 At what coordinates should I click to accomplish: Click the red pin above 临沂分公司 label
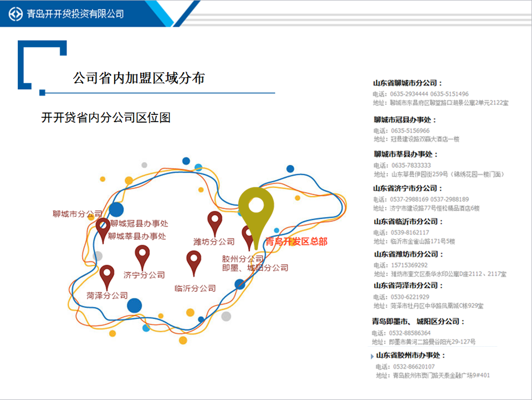pyautogui.click(x=194, y=263)
